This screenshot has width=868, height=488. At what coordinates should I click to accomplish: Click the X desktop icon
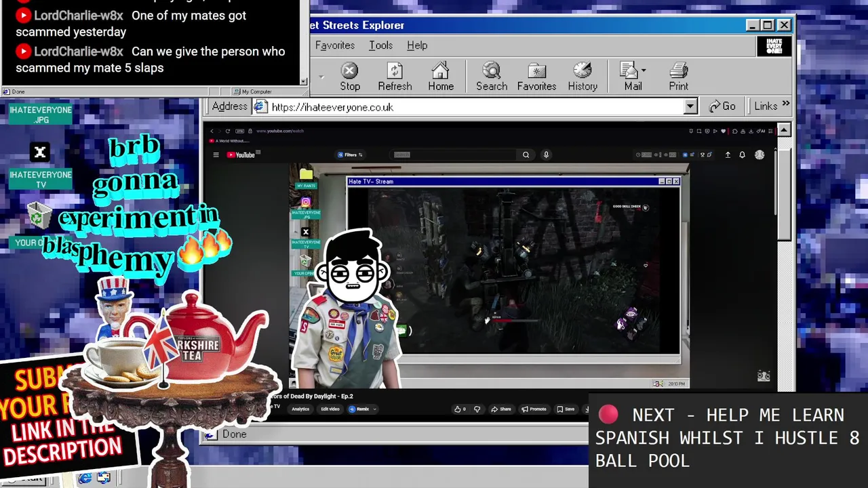[x=40, y=152]
